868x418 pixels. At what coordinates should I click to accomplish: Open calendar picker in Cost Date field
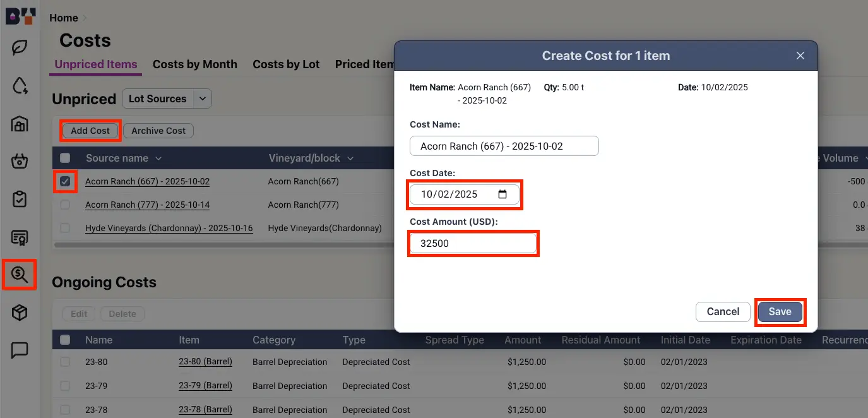click(x=502, y=194)
